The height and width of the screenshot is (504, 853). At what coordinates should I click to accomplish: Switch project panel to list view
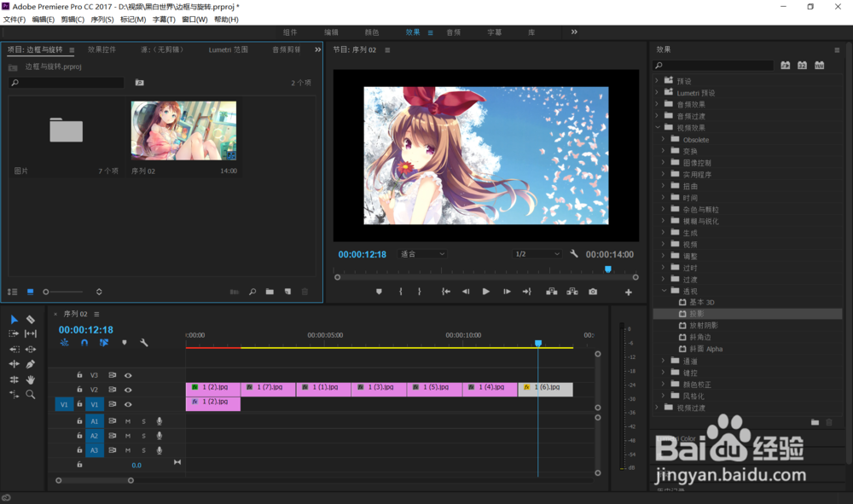click(x=13, y=292)
